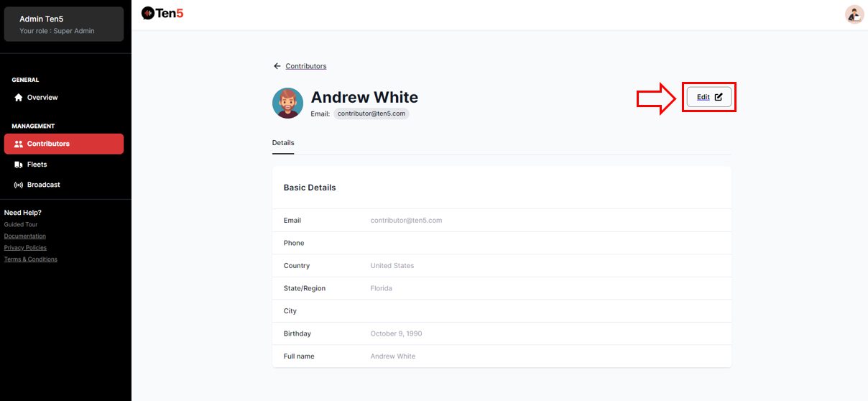
Task: Click the home icon beside Overview
Action: [x=19, y=98]
